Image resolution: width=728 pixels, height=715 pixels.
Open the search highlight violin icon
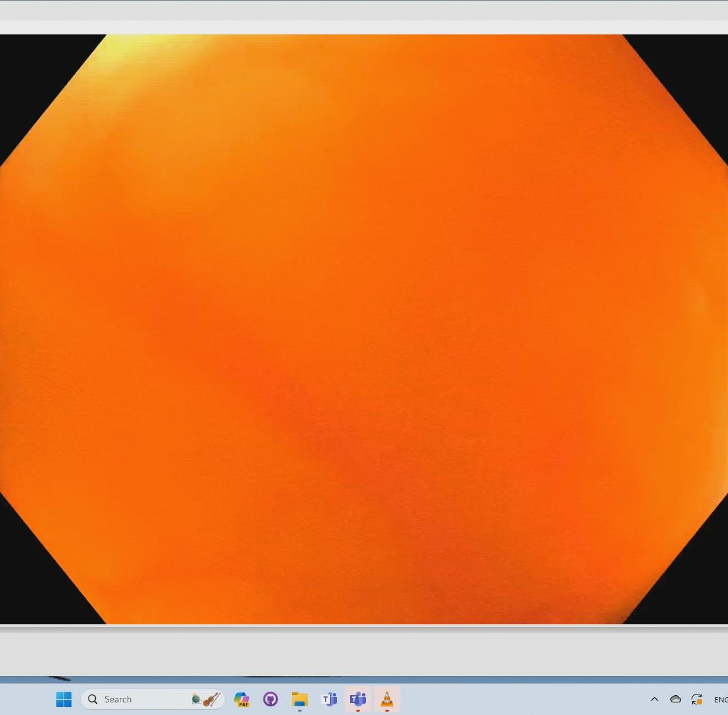tap(206, 698)
